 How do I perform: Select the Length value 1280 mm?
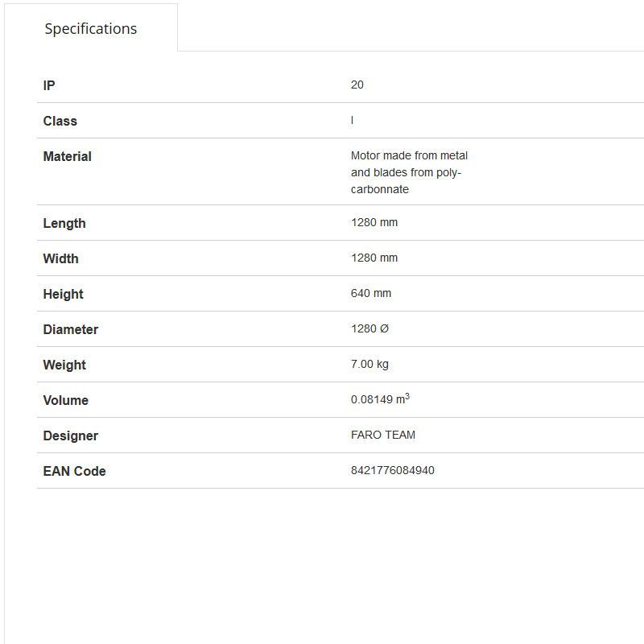374,222
